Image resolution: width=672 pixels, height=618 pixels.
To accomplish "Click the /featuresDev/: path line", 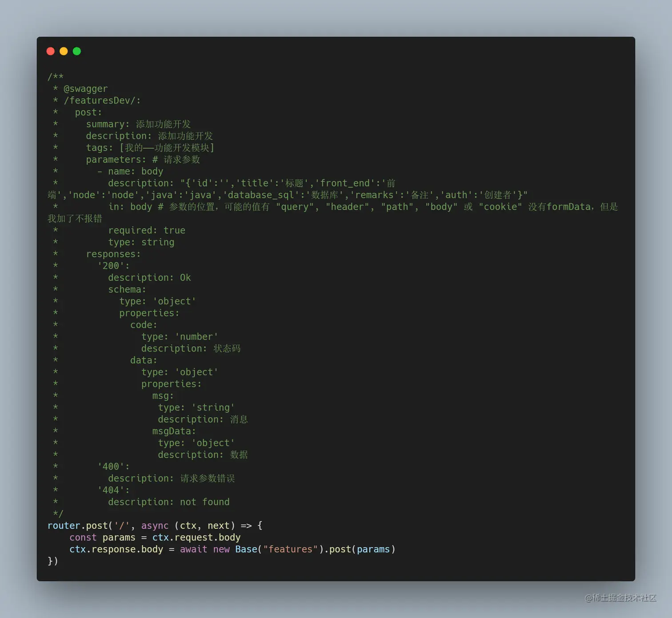I will pos(102,101).
